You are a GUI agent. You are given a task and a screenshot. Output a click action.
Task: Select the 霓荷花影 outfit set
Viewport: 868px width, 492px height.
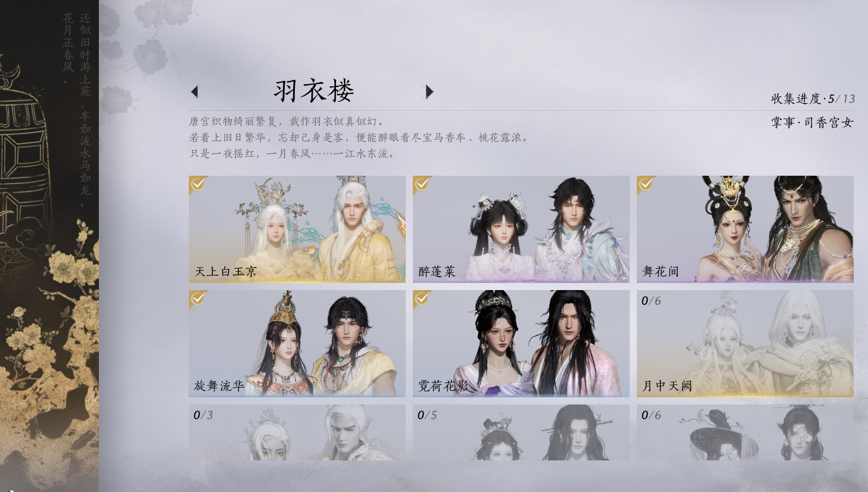pos(521,344)
